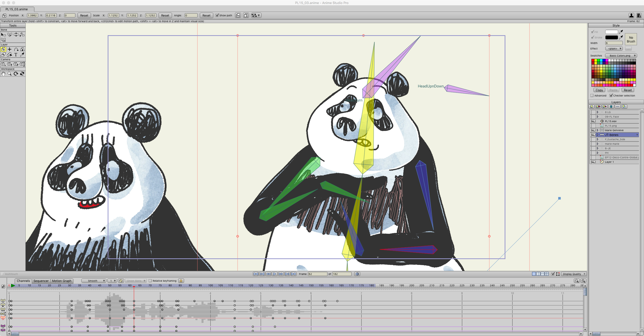
Task: Expand the P_Eustache_Side layer
Action: [x=597, y=139]
